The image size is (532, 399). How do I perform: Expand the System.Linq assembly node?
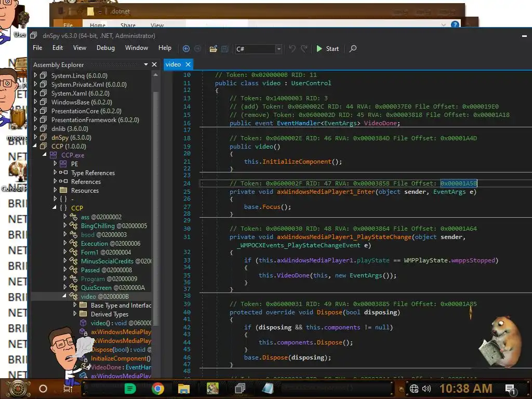(x=35, y=75)
